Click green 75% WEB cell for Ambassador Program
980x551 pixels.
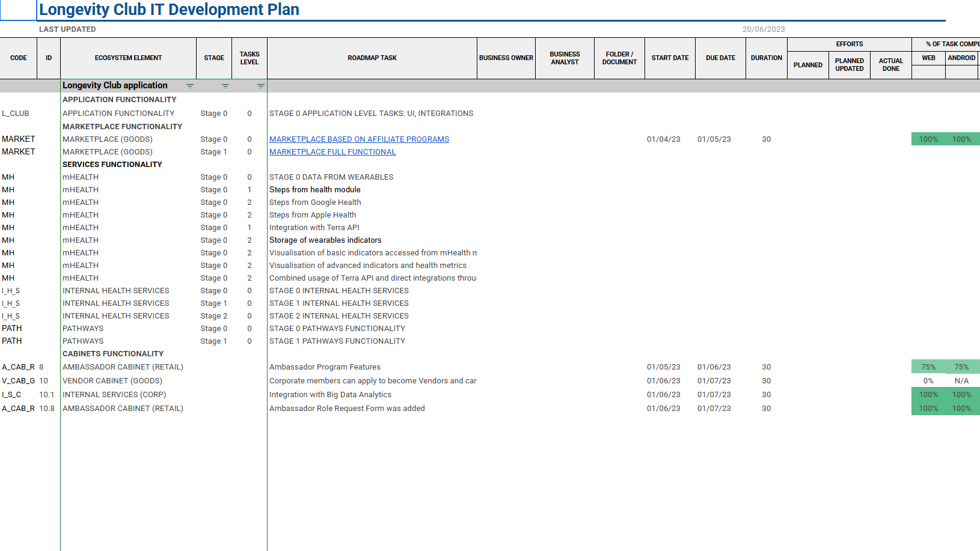click(928, 367)
